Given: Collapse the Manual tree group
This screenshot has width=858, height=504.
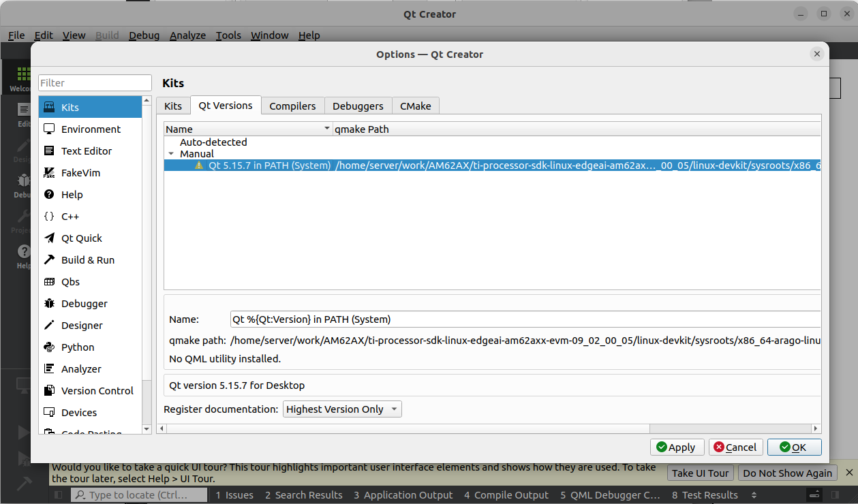Looking at the screenshot, I should [x=171, y=154].
